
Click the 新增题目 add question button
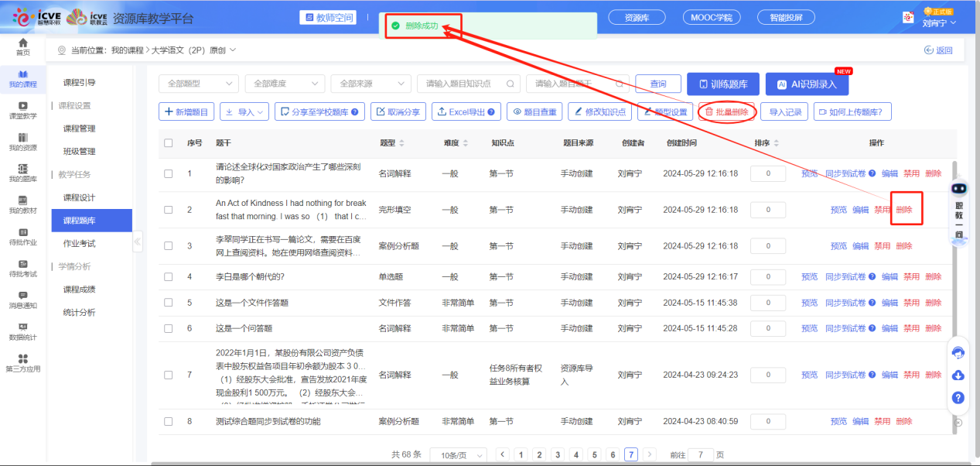point(186,112)
